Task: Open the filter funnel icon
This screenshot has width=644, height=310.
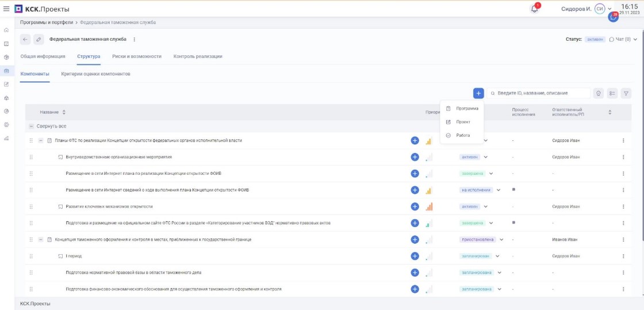Action: 626,93
